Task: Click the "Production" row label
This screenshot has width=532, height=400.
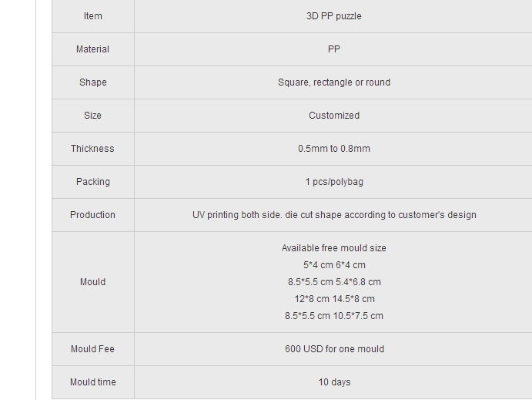Action: [x=92, y=215]
